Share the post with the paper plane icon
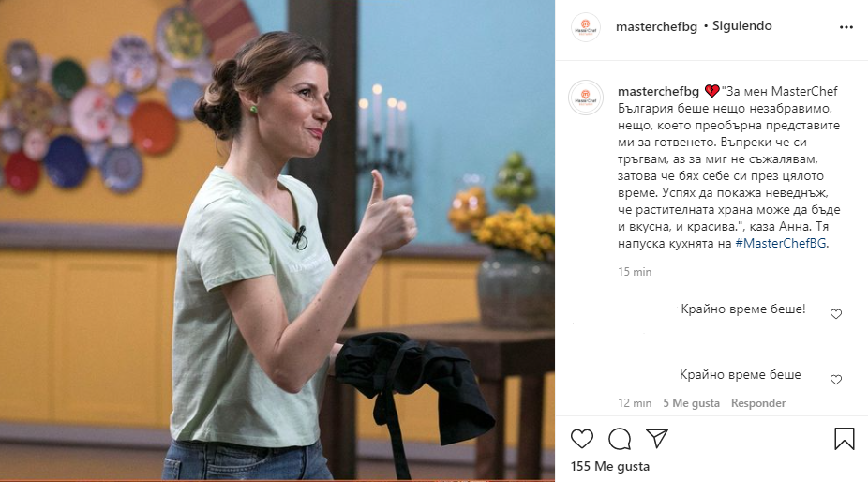Image resolution: width=868 pixels, height=482 pixels. (657, 438)
